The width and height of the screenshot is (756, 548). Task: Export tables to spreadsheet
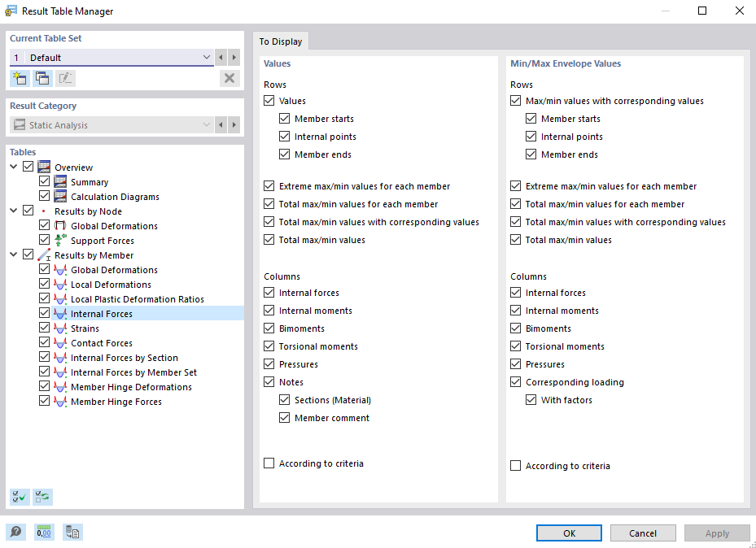coord(72,532)
